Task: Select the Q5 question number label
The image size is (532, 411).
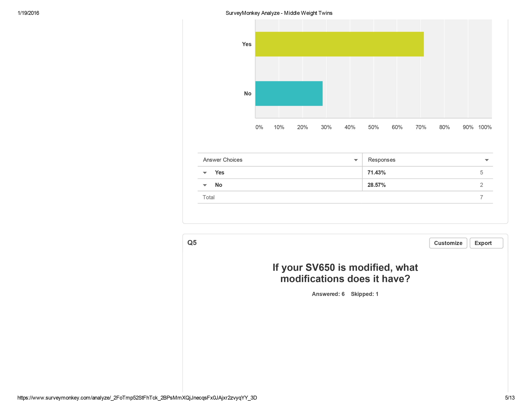Action: [x=192, y=243]
